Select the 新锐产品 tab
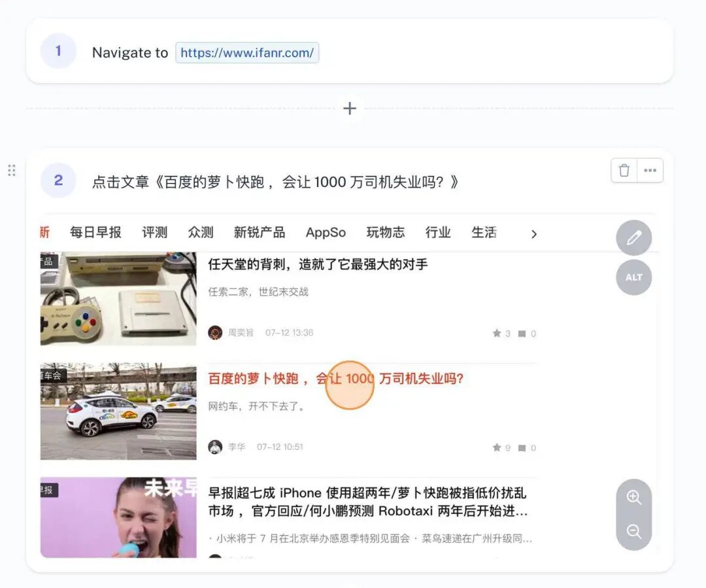This screenshot has height=588, width=706. (x=260, y=232)
